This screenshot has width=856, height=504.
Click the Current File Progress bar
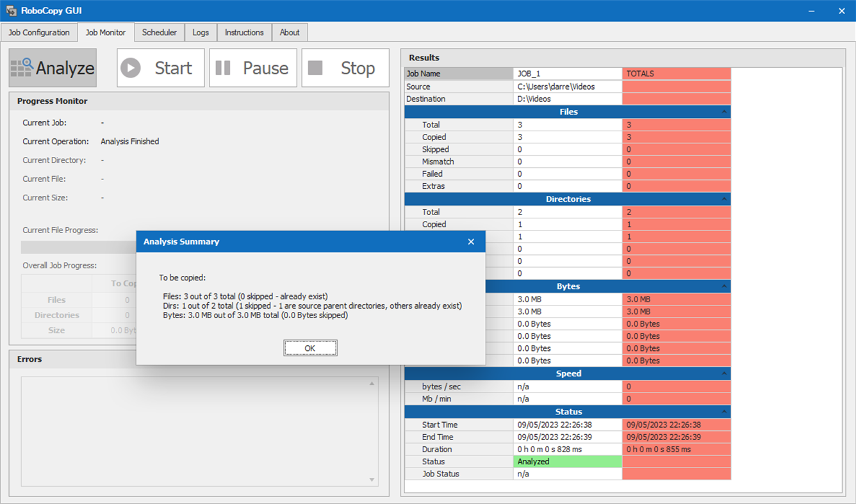pos(77,247)
